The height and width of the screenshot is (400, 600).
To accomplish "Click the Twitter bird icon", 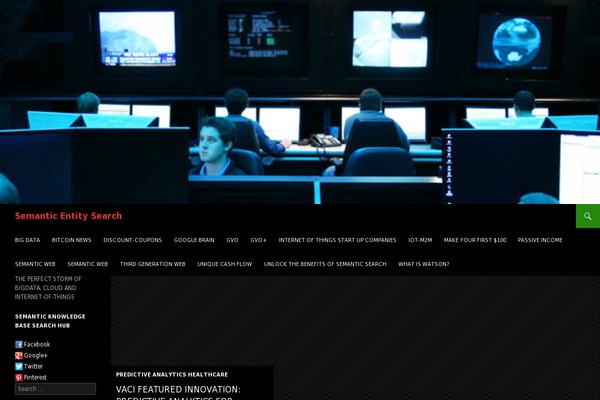I will [19, 366].
